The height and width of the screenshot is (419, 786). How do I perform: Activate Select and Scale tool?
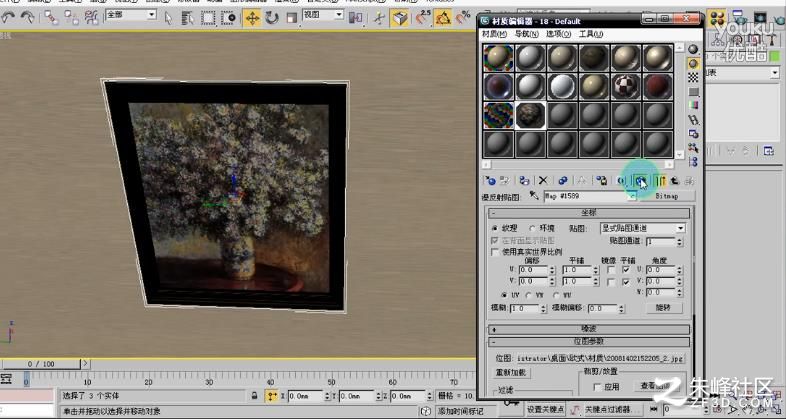(292, 19)
